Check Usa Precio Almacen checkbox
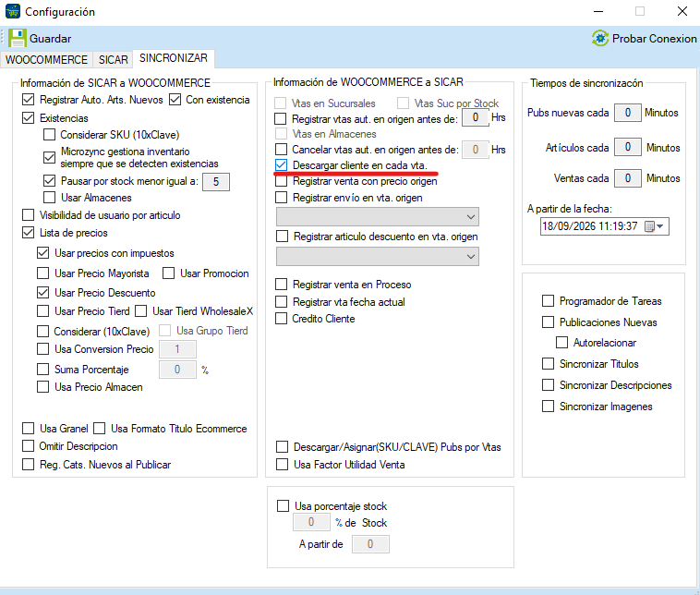Image resolution: width=700 pixels, height=595 pixels. (x=42, y=387)
